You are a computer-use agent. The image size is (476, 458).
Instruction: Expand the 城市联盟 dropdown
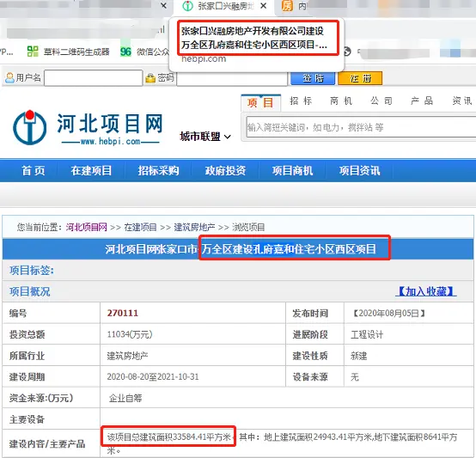click(205, 137)
